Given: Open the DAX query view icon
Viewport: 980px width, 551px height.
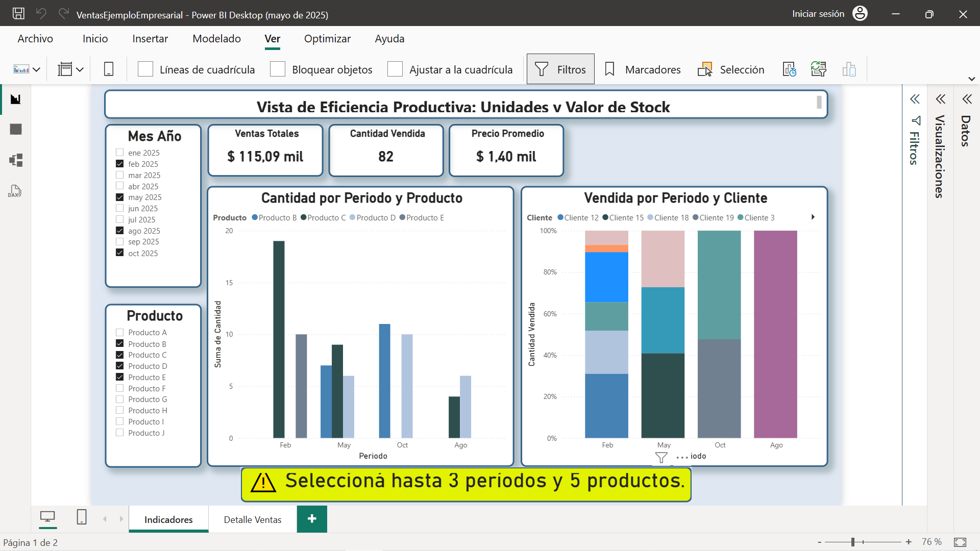Looking at the screenshot, I should pyautogui.click(x=15, y=191).
